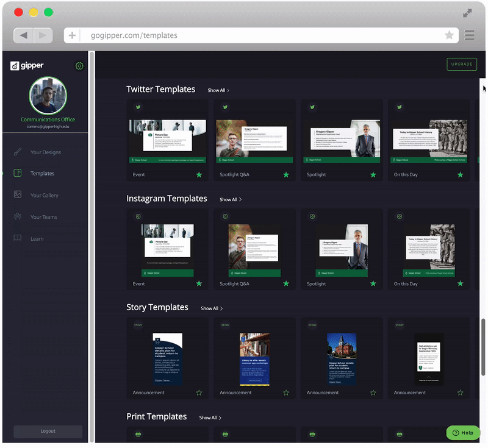
Task: Open Your Gallery in the sidebar
Action: pyautogui.click(x=45, y=195)
